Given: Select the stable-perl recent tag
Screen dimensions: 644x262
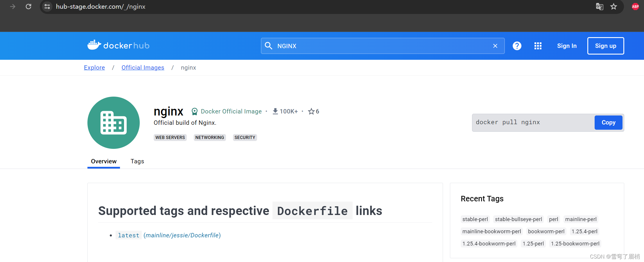Looking at the screenshot, I should pos(475,219).
